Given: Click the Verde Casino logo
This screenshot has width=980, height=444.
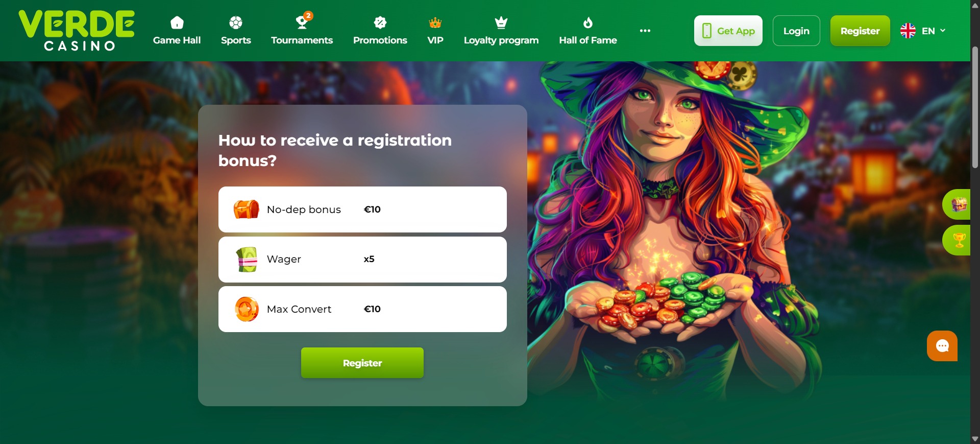Looking at the screenshot, I should [77, 31].
